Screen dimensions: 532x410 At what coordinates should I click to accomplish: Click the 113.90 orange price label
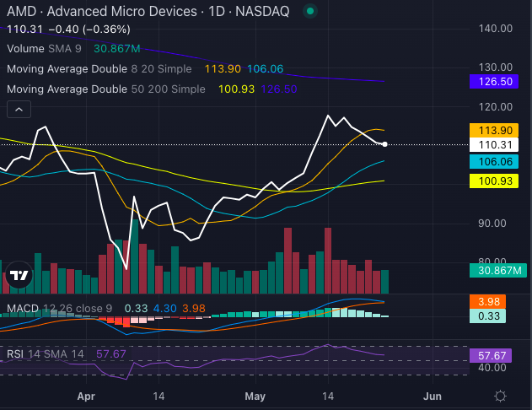click(494, 130)
